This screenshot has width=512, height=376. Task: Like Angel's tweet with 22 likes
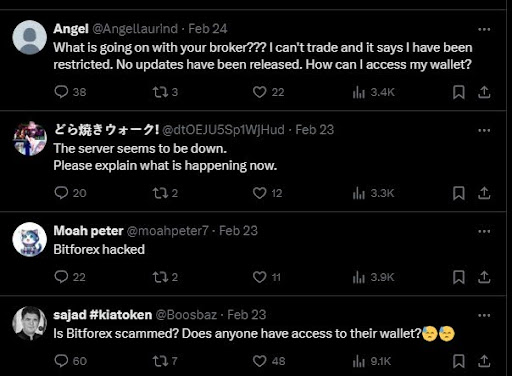coord(260,92)
